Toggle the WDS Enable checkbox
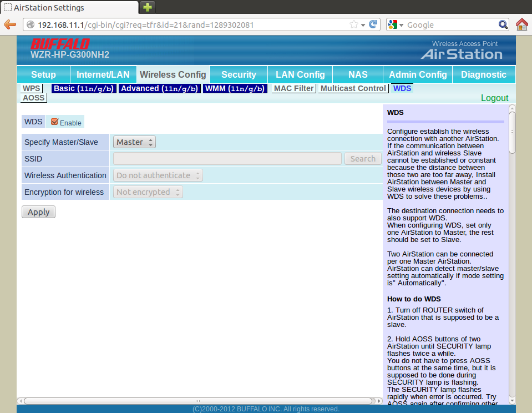 click(54, 122)
